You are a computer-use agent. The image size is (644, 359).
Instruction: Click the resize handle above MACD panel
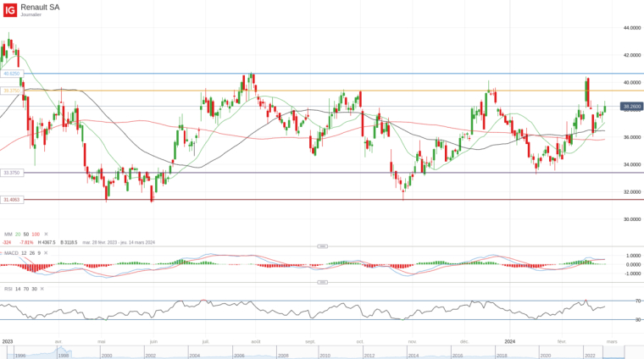point(322,246)
